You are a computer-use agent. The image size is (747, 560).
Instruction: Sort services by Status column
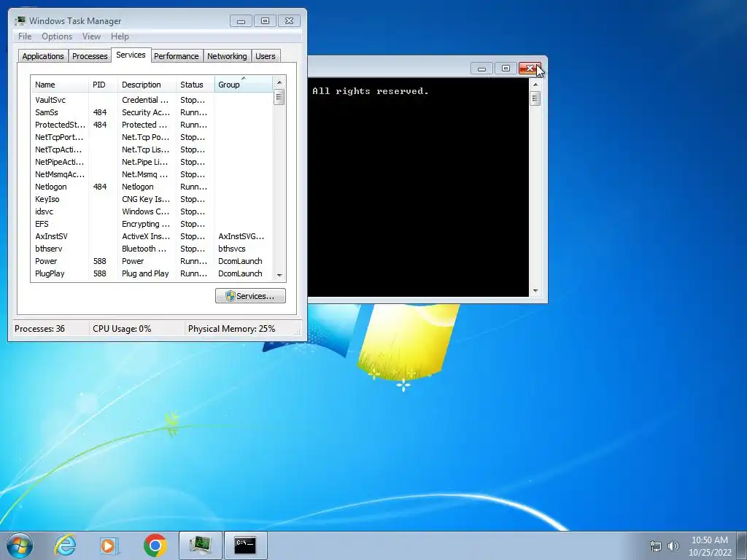195,85
